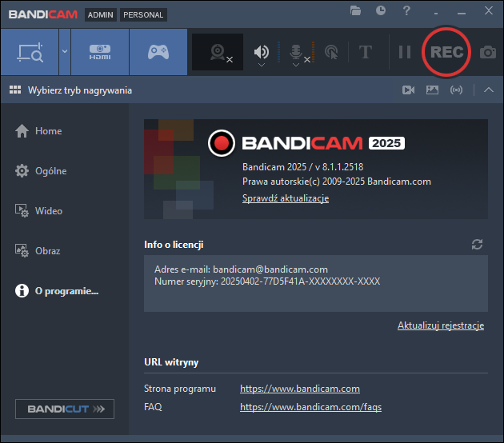Start recording with REC button

[x=446, y=52]
